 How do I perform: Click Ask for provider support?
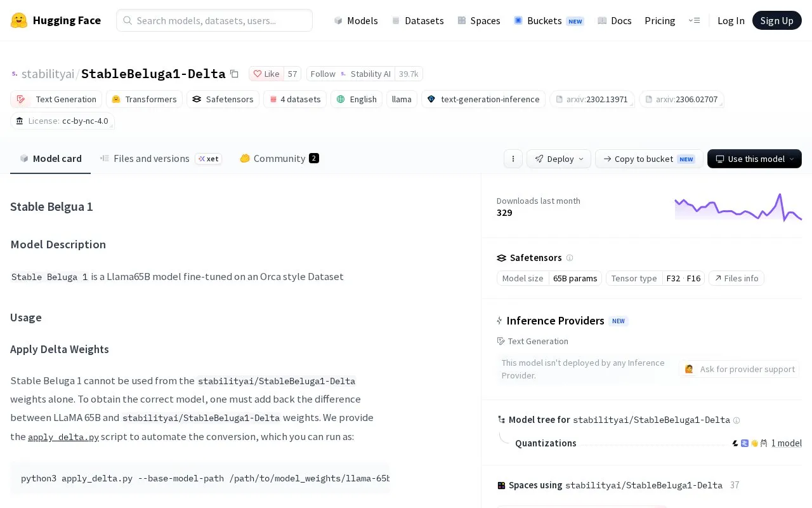(739, 369)
